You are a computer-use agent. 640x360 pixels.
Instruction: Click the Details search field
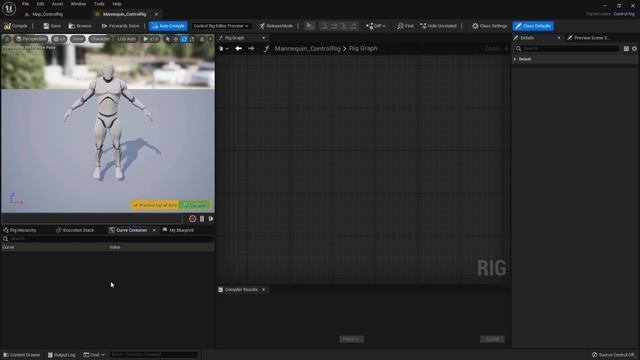point(567,49)
